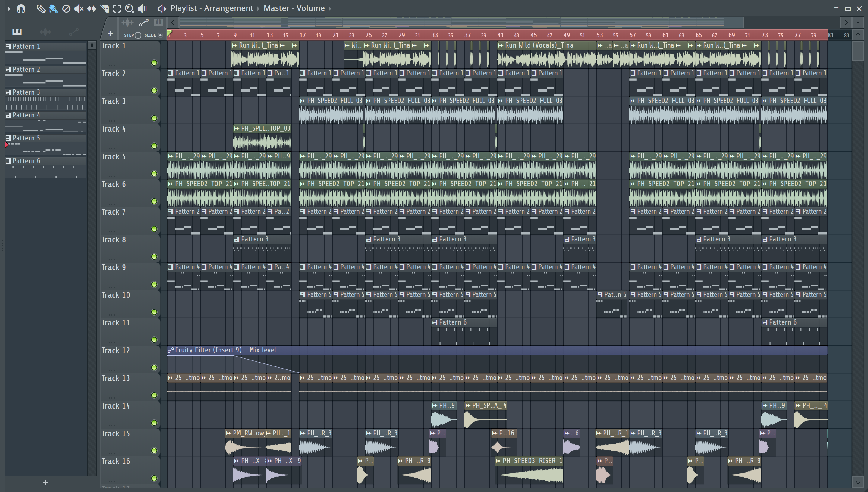Open the Fruity Filter automation clip menu
The height and width of the screenshot is (492, 868).
point(171,350)
